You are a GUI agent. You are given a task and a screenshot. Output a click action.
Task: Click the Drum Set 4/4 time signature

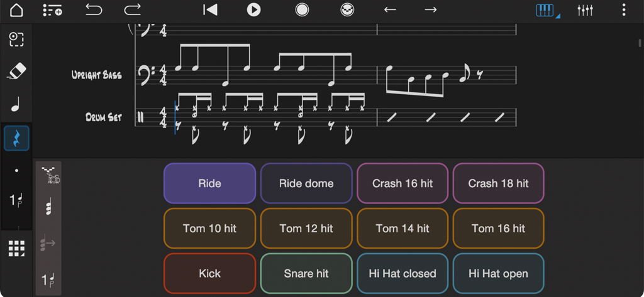coord(164,117)
